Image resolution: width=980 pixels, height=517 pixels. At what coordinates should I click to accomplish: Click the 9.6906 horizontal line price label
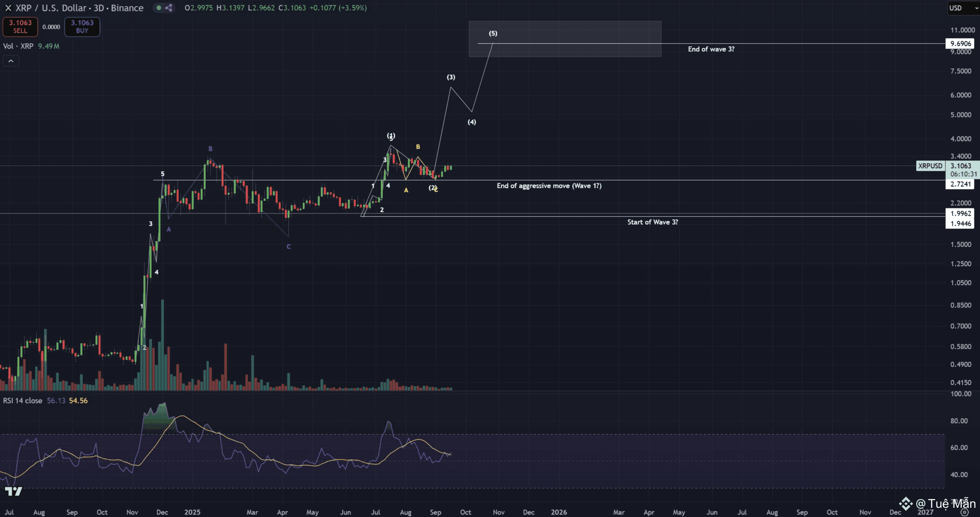pyautogui.click(x=961, y=44)
